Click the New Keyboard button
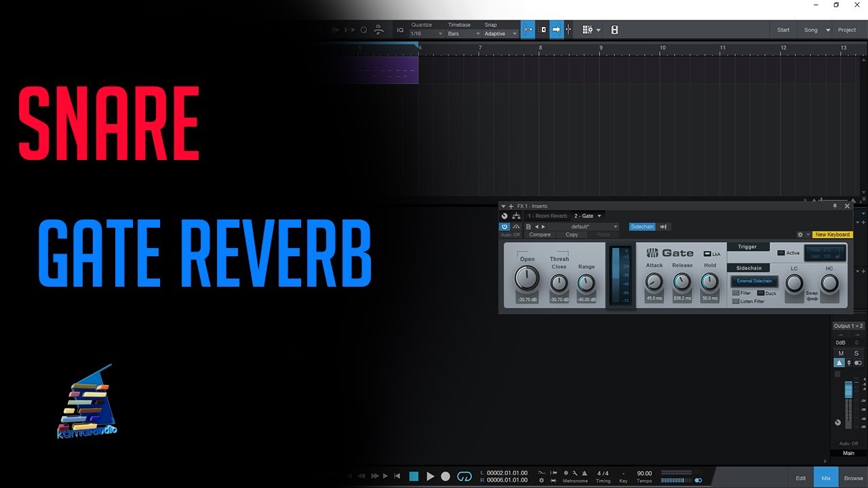 [x=832, y=235]
